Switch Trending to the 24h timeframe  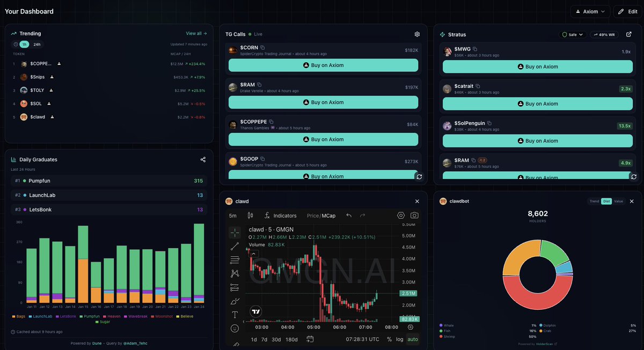[36, 44]
